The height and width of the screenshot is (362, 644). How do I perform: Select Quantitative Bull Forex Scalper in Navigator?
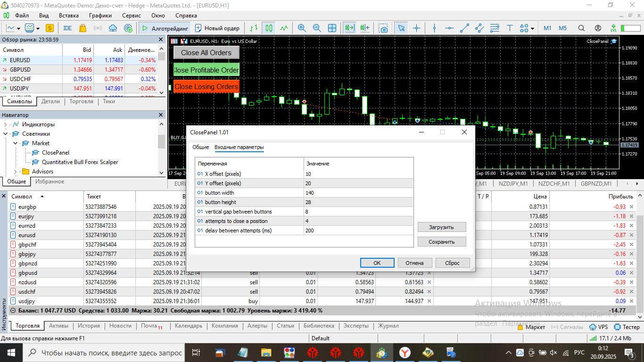coord(80,162)
